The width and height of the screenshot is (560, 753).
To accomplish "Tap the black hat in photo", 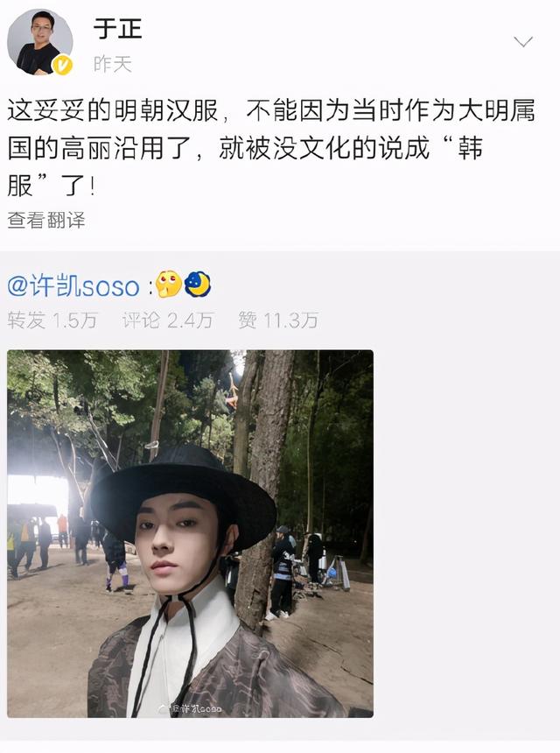I will 183,495.
